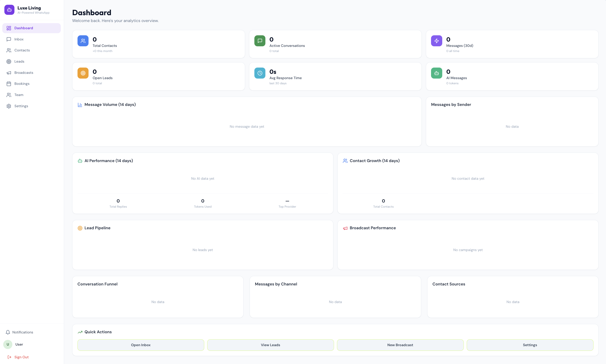606x364 pixels.
Task: Click the AI Performance robot icon
Action: [80, 161]
